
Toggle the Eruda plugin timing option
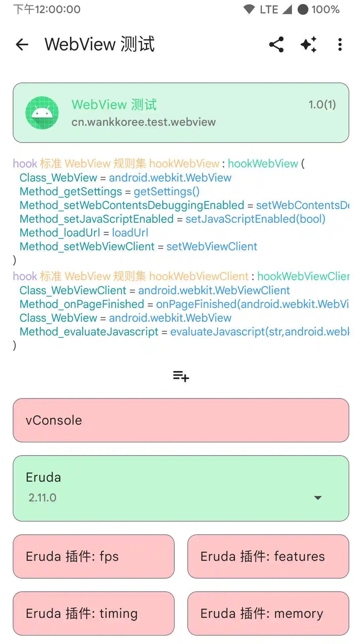94,613
